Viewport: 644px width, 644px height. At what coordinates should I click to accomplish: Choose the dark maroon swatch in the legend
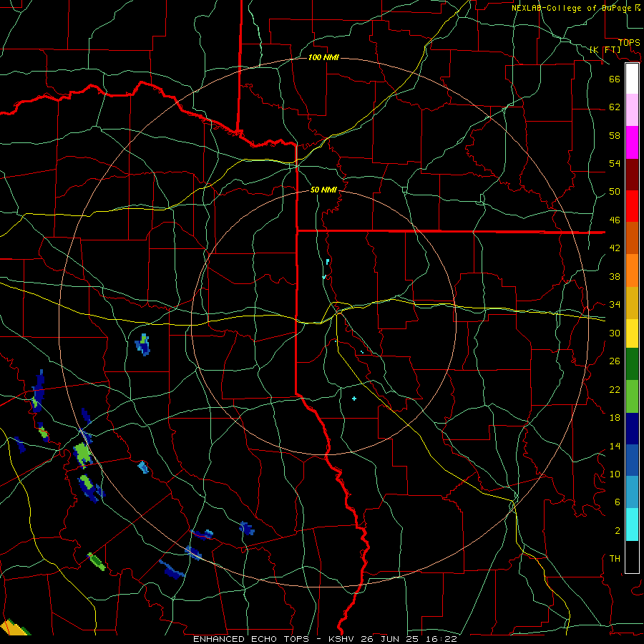632,175
